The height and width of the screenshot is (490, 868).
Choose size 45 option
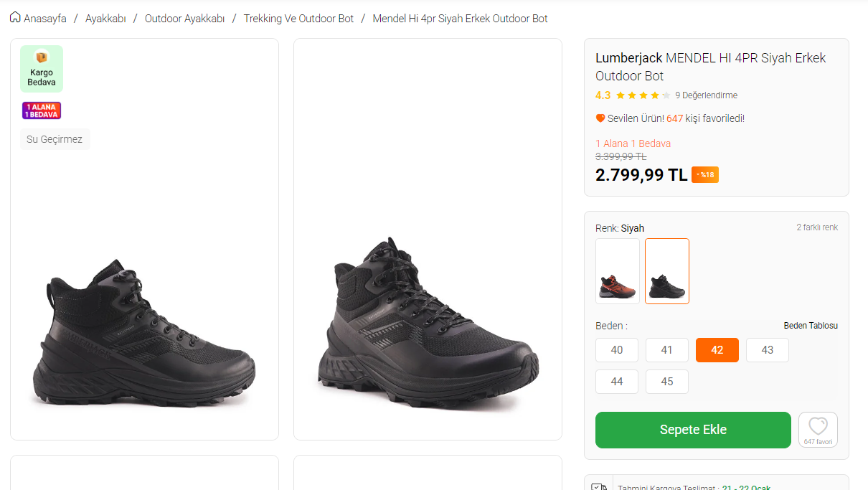coord(667,382)
